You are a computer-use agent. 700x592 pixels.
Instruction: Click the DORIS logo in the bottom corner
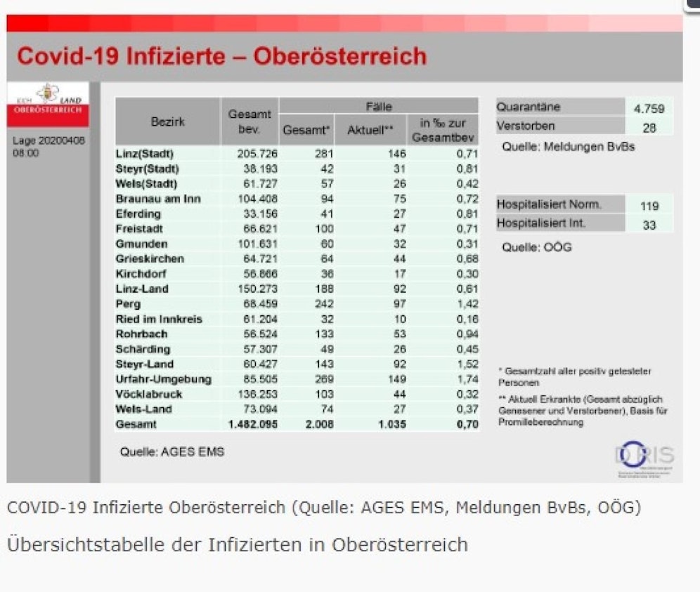point(644,456)
